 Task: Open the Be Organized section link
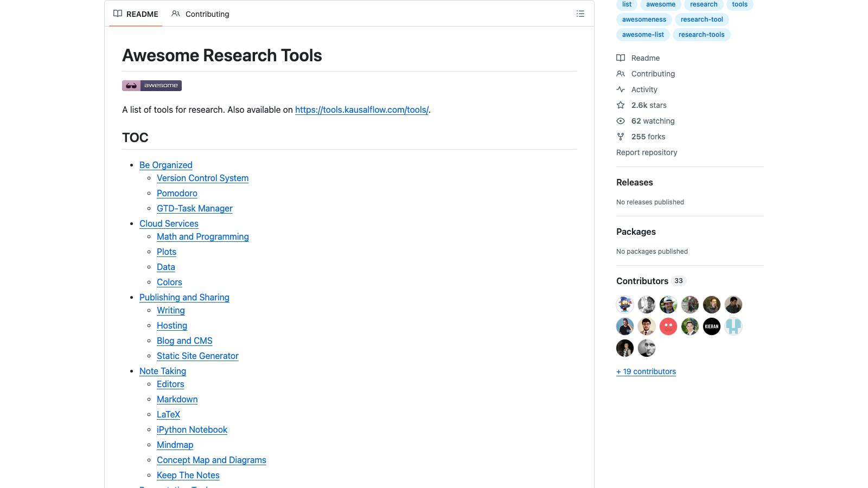(x=166, y=165)
